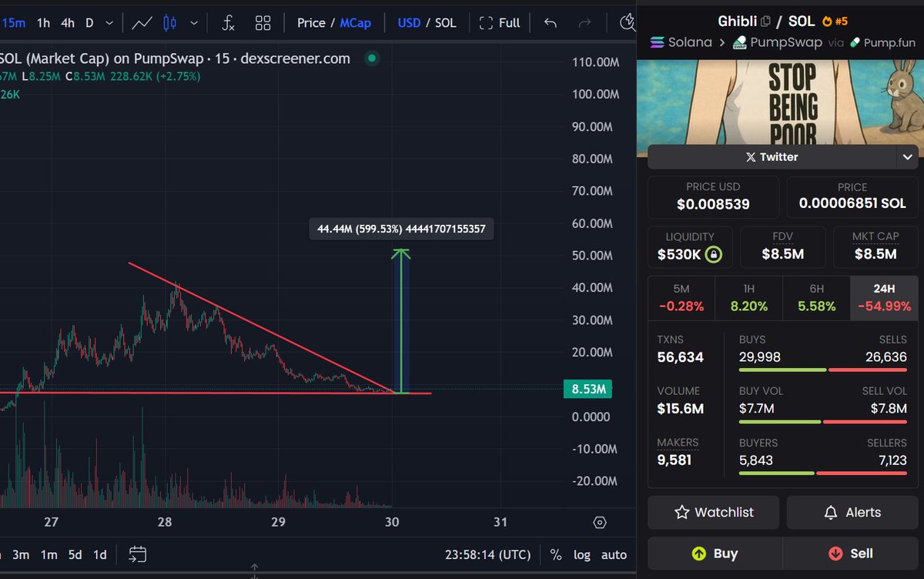Open the chart layout grid icon

263,22
